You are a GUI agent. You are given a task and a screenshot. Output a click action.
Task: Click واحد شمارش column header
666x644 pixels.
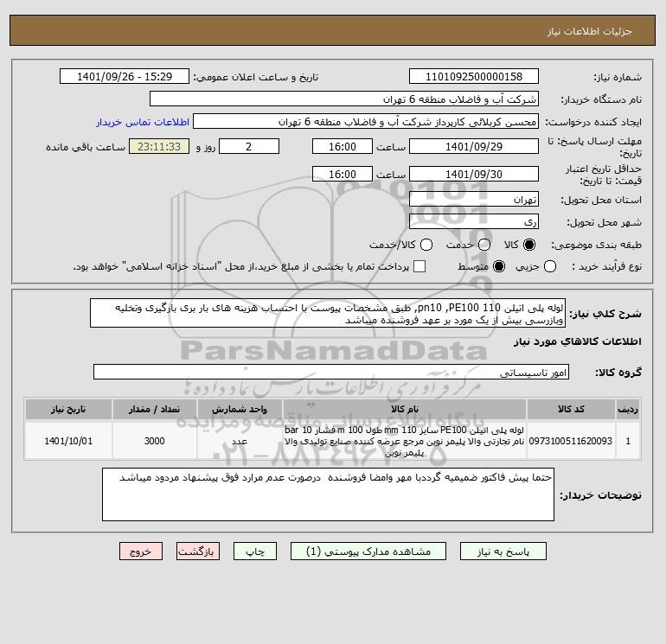coord(240,409)
